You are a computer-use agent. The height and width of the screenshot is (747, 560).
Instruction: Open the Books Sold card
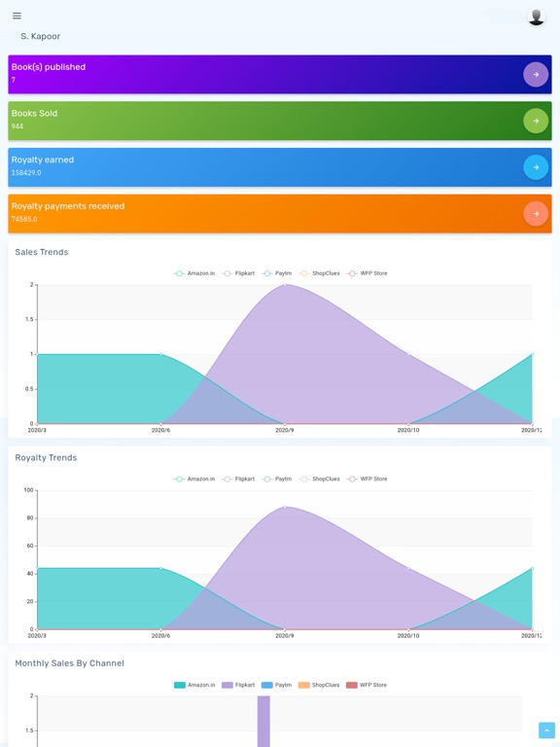280,121
